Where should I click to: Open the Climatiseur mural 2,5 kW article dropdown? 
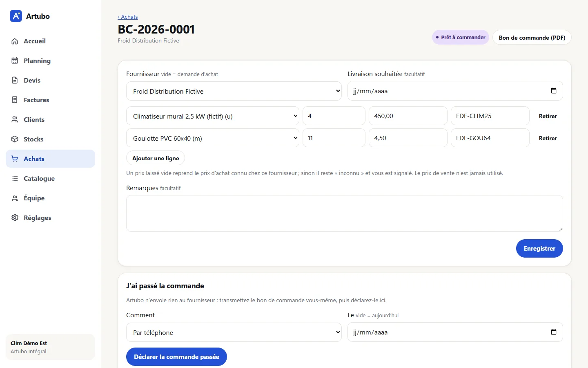[x=213, y=116]
